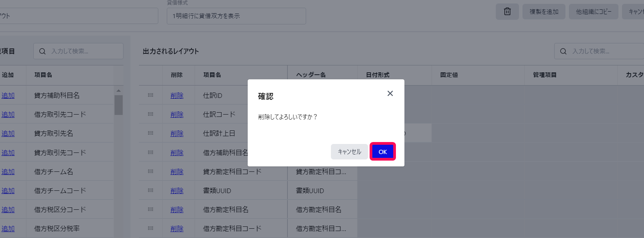The height and width of the screenshot is (238, 644).
Task: Click drag handle icon of 借方勘定科目名 row
Action: (x=151, y=209)
